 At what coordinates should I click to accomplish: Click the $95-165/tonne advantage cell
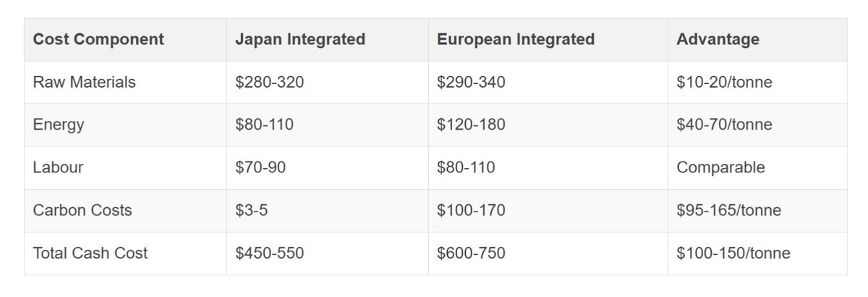(728, 210)
